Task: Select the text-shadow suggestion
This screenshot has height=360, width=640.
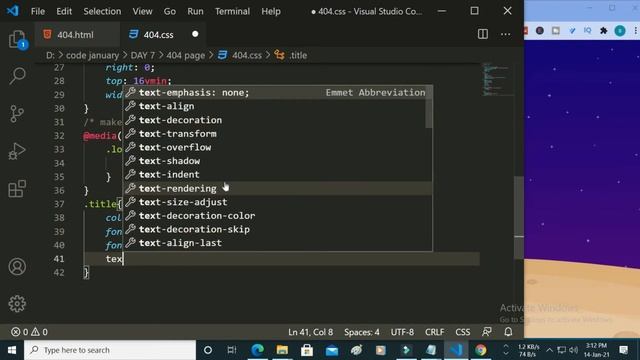Action: point(278,161)
